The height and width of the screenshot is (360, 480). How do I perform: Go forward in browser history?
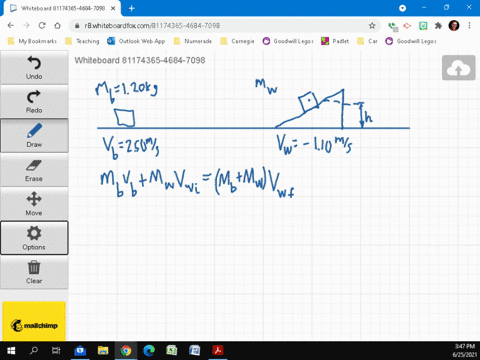(x=26, y=25)
